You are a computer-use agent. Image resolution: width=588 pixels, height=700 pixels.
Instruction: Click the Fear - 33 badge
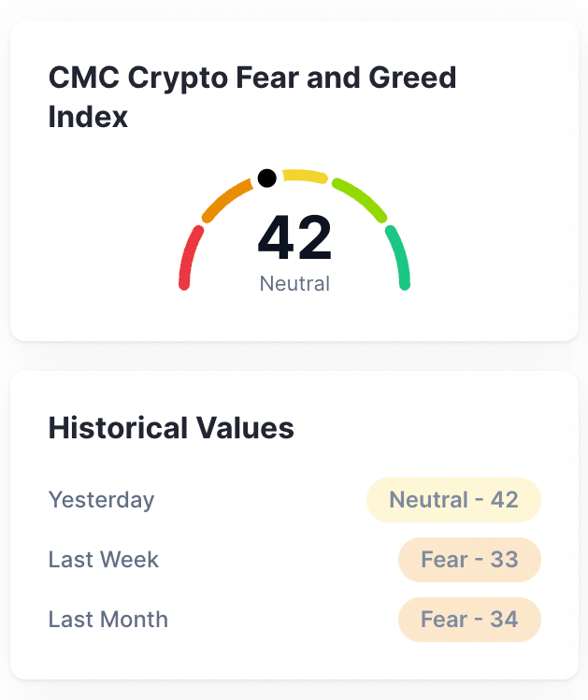(x=469, y=560)
